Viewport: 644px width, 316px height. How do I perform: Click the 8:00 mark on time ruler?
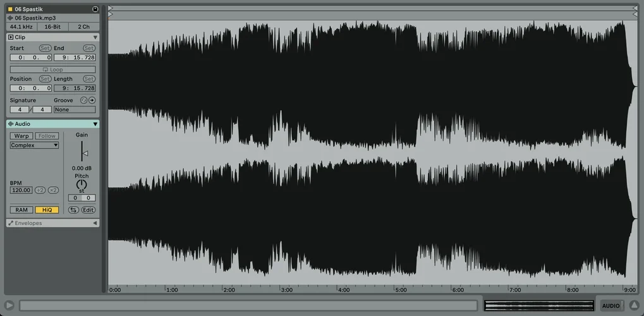[x=572, y=289]
